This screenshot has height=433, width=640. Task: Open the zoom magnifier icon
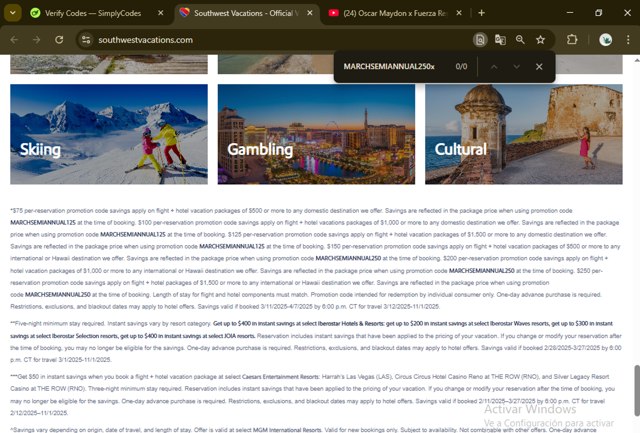pos(520,40)
